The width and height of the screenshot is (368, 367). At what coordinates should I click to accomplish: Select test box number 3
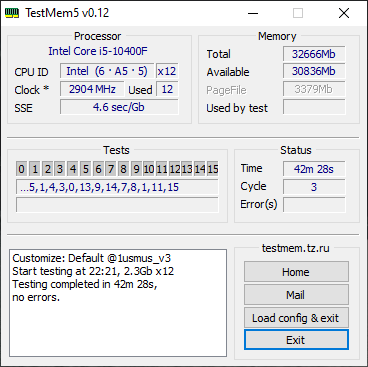[60, 169]
